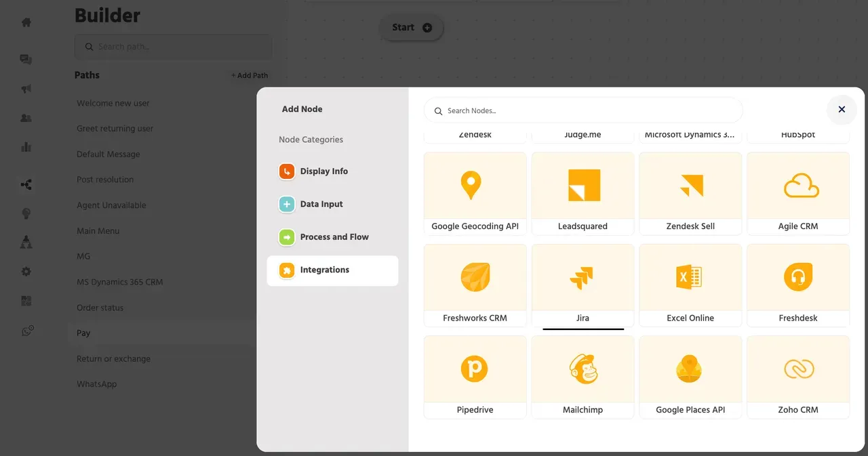Select the Google Geocoding API integration icon
Image resolution: width=868 pixels, height=456 pixels.
pyautogui.click(x=471, y=186)
